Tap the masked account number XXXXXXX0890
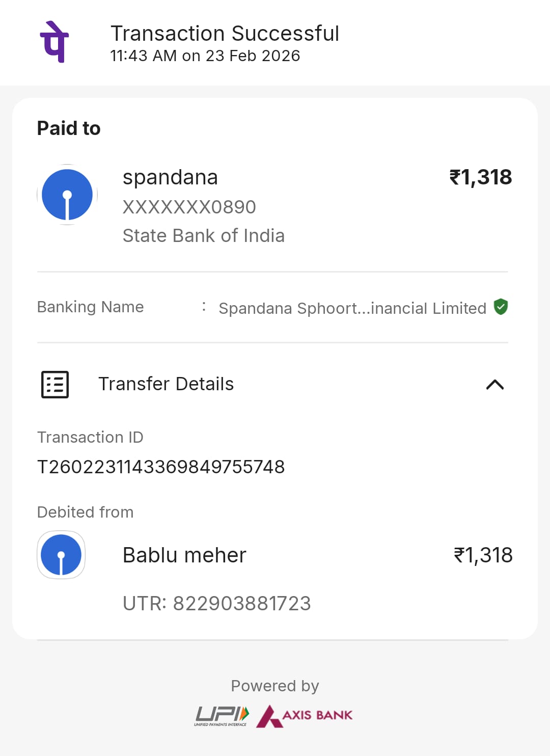This screenshot has width=550, height=756. click(x=189, y=207)
